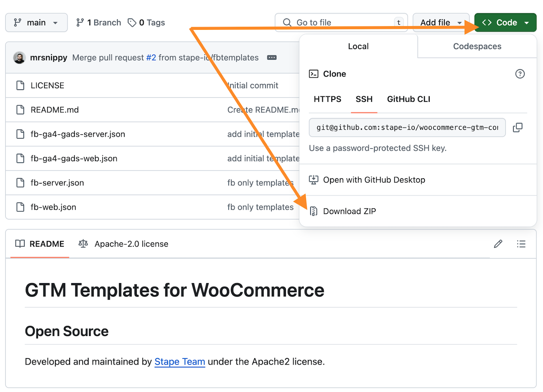Click the branch icon in the main button
Image resolution: width=543 pixels, height=392 pixels.
click(17, 22)
